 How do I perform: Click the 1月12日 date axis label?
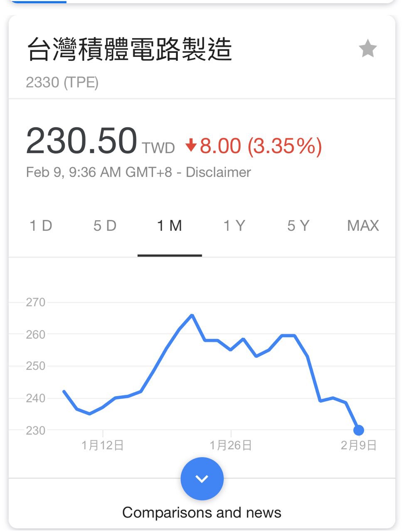click(103, 446)
